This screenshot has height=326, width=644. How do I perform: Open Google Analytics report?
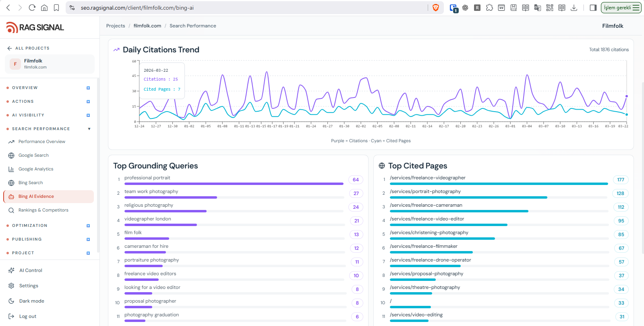coord(36,169)
